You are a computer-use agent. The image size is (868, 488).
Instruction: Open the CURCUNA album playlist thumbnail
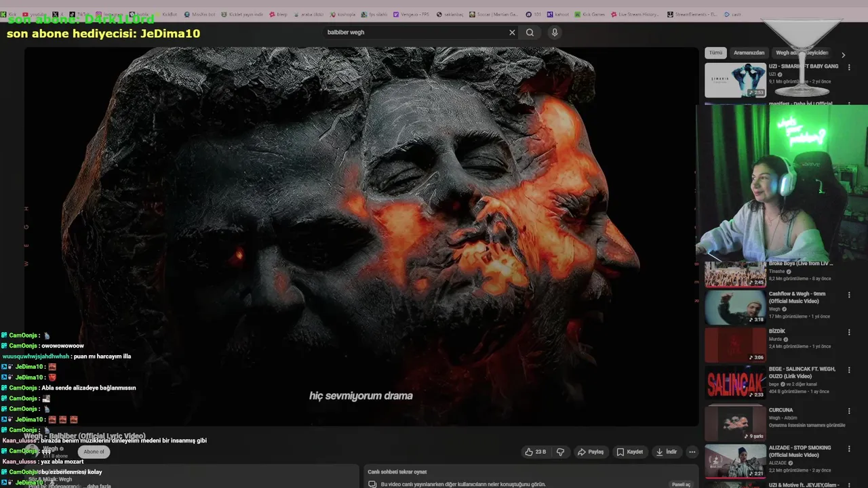(x=735, y=423)
